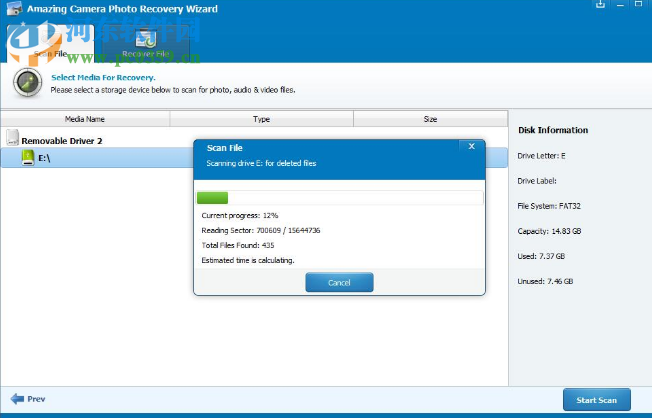Sort by the Media Name column header
Screen dimensions: 652x418
85,119
